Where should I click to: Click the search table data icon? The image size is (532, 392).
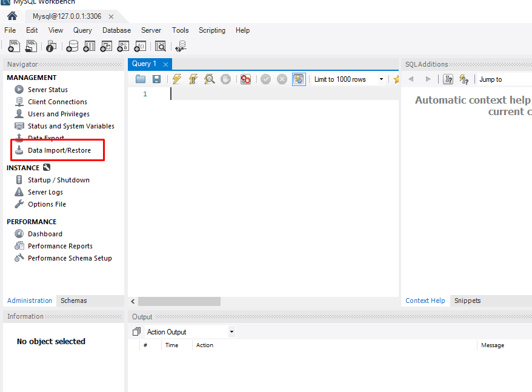click(160, 46)
